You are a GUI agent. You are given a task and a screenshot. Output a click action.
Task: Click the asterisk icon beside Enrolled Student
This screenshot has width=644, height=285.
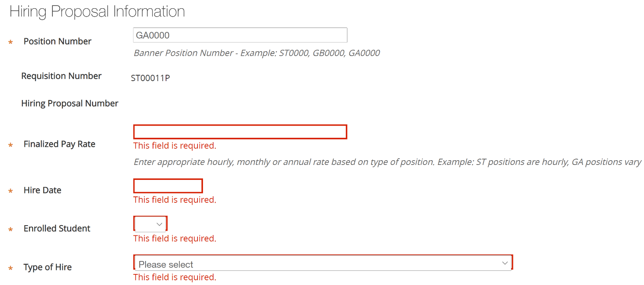pos(11,229)
